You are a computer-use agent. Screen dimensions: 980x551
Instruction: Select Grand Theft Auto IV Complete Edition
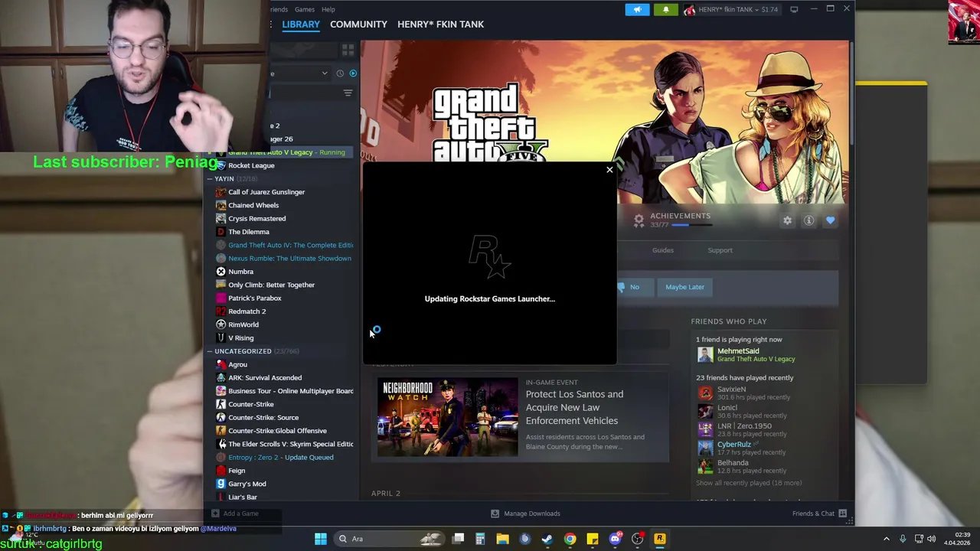(x=290, y=245)
